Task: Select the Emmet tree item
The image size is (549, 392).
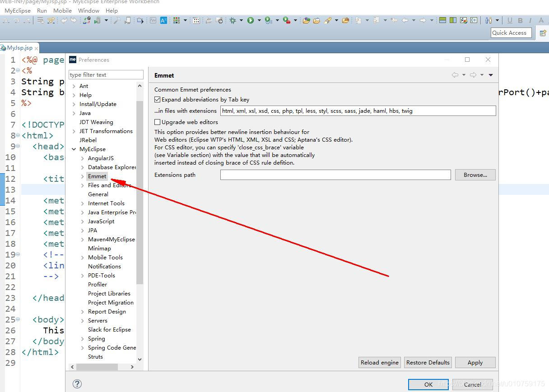Action: tap(97, 176)
